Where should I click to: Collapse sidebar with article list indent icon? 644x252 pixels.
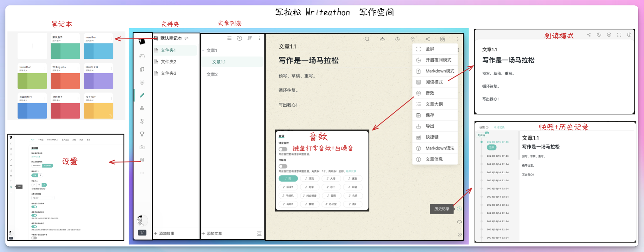(x=229, y=38)
